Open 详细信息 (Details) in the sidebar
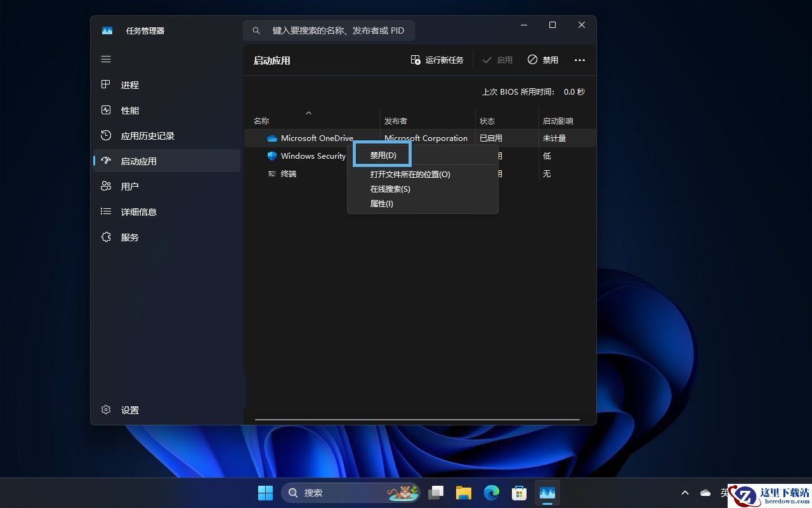This screenshot has width=812, height=508. coord(167,212)
